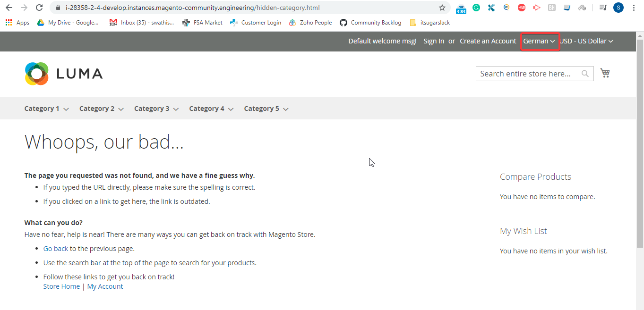The height and width of the screenshot is (310, 644).
Task: Click the red round B extension icon
Action: click(x=522, y=8)
